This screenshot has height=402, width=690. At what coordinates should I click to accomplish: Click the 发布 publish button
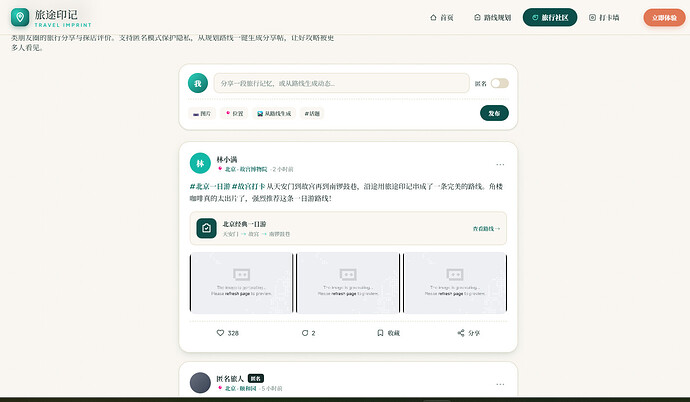click(494, 113)
